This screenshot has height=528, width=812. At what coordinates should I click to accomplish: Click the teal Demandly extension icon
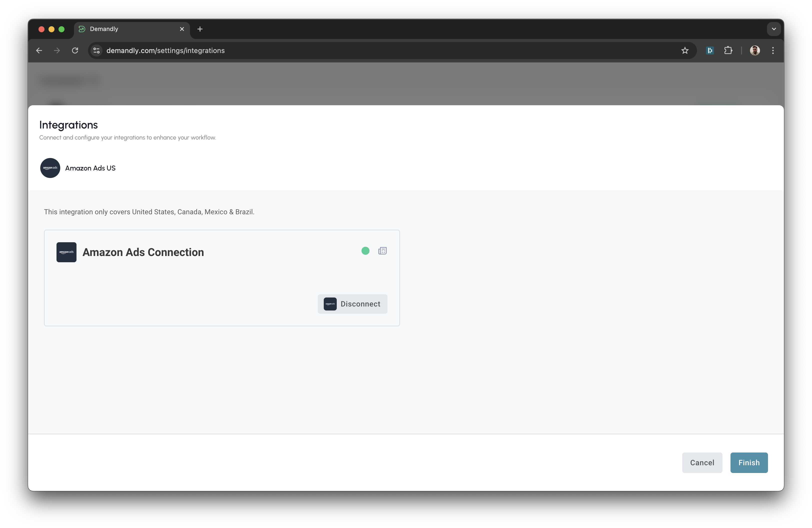pyautogui.click(x=710, y=50)
